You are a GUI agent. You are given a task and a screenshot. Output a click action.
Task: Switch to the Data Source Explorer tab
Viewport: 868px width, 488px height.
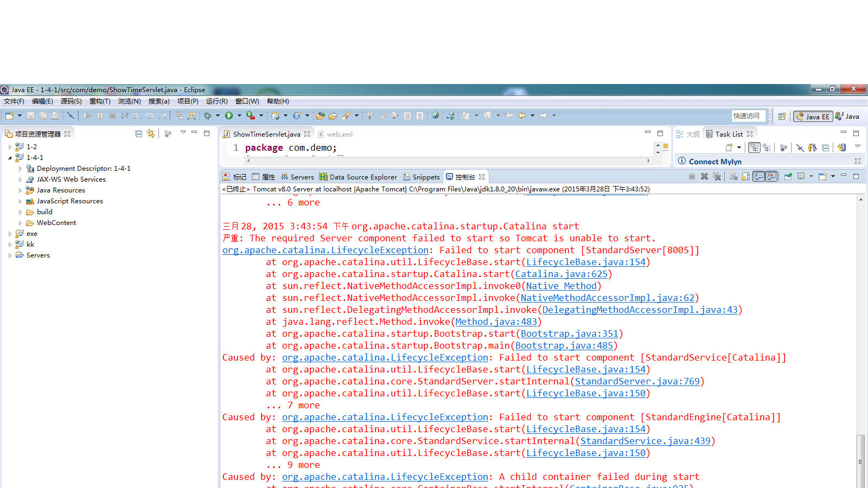pos(358,177)
